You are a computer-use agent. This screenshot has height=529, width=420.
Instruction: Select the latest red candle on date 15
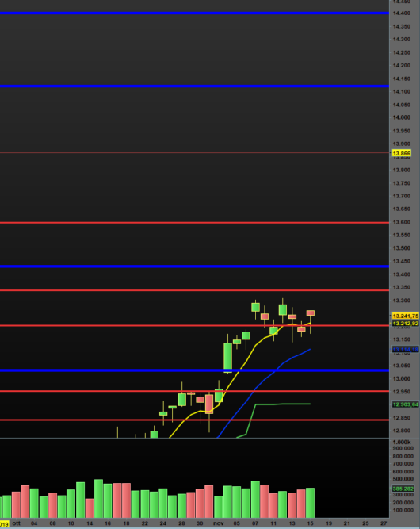pos(311,313)
